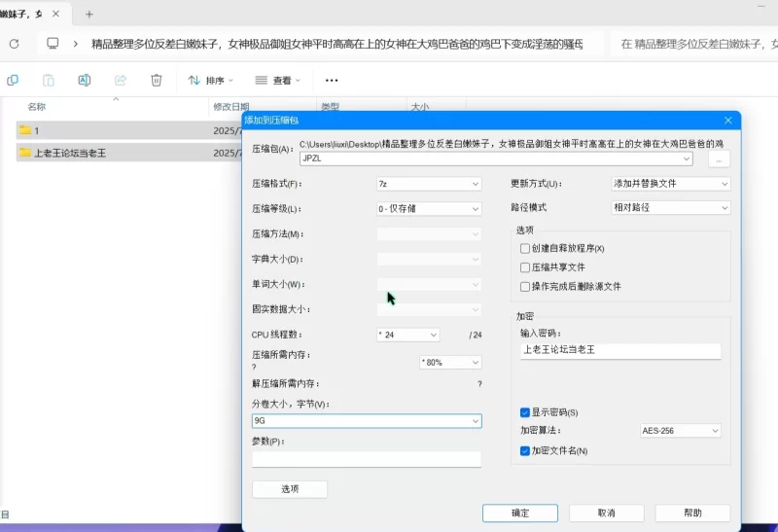The width and height of the screenshot is (778, 532).
Task: Uncheck the 加密文件名 checkbox
Action: [525, 450]
